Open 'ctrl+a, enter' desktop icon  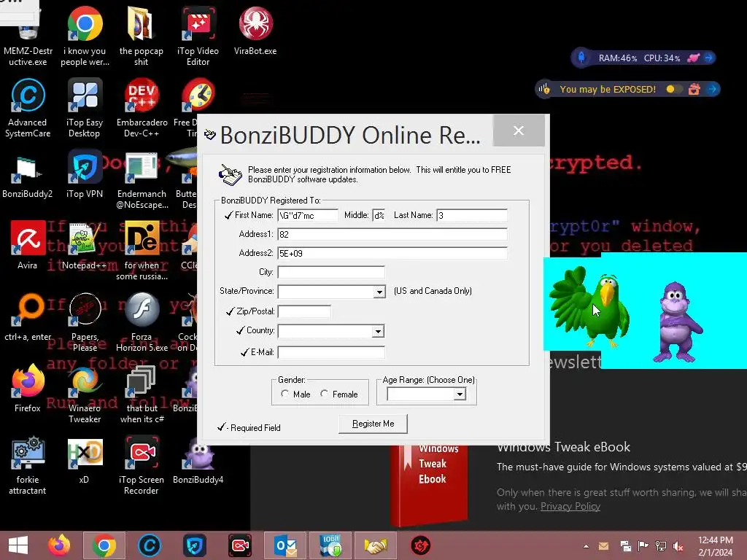pyautogui.click(x=28, y=316)
